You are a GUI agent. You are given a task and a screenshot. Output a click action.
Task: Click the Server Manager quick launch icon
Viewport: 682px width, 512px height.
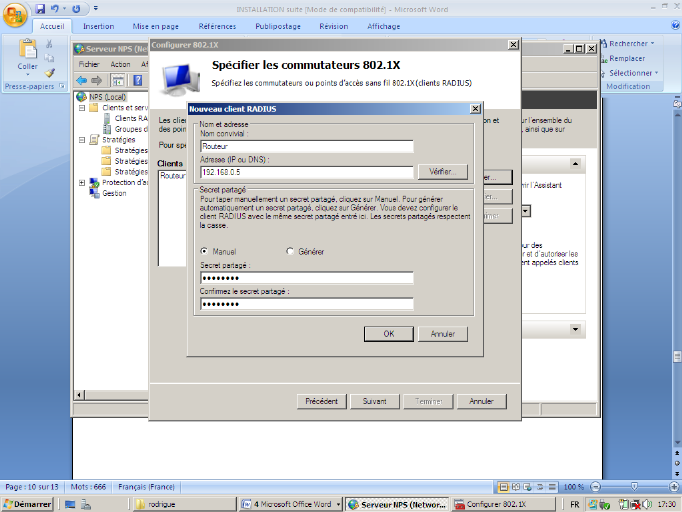86,504
